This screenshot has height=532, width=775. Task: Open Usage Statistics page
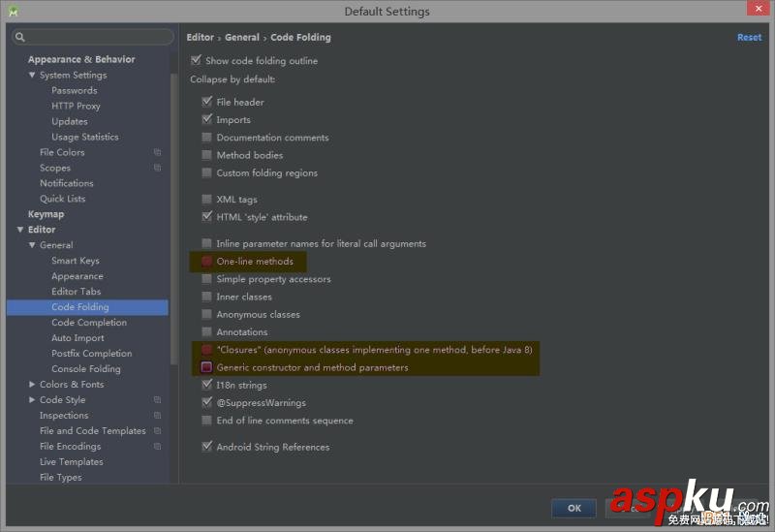[x=85, y=137]
